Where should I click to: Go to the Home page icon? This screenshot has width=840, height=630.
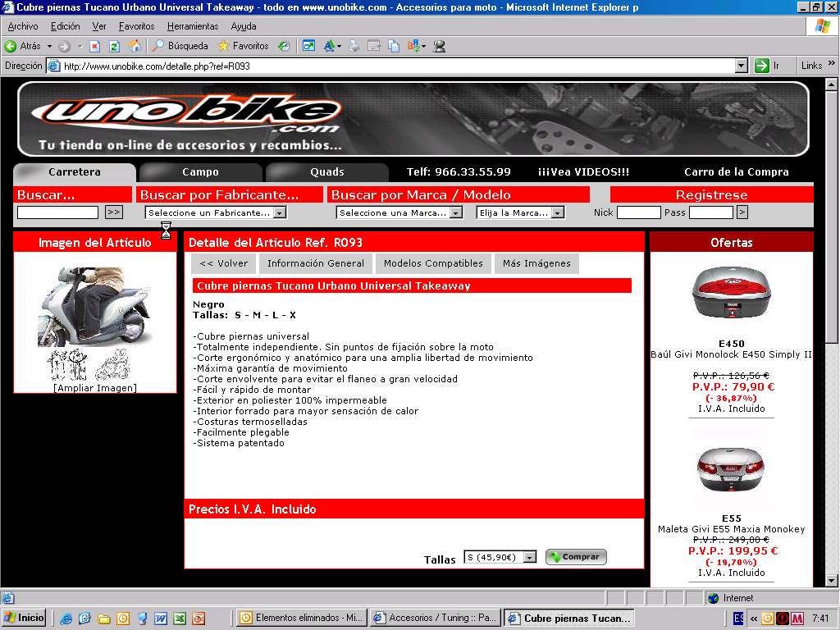[135, 46]
